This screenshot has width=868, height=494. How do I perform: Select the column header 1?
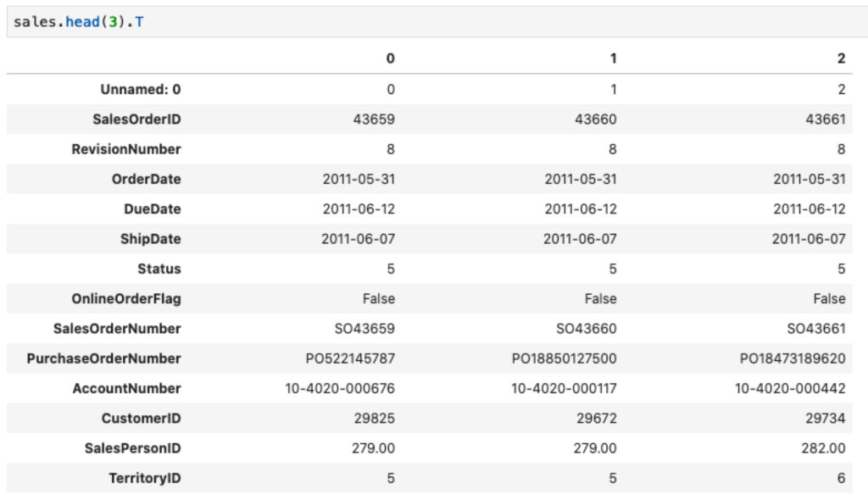click(x=613, y=58)
